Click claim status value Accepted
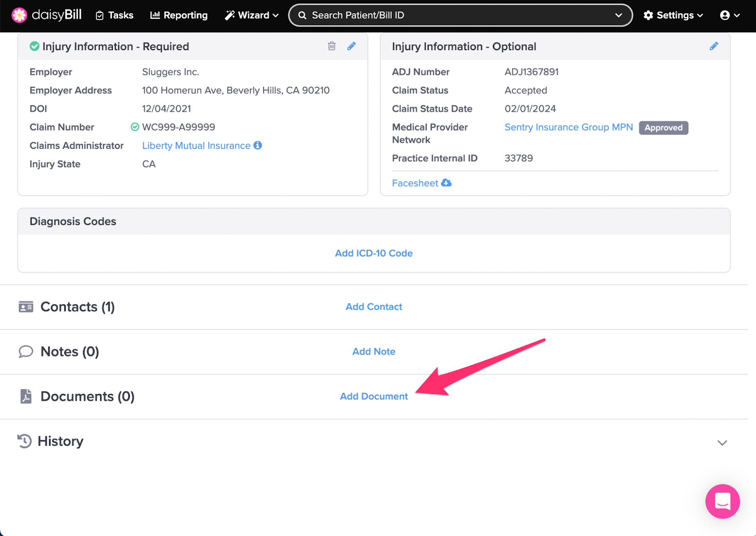 point(526,90)
